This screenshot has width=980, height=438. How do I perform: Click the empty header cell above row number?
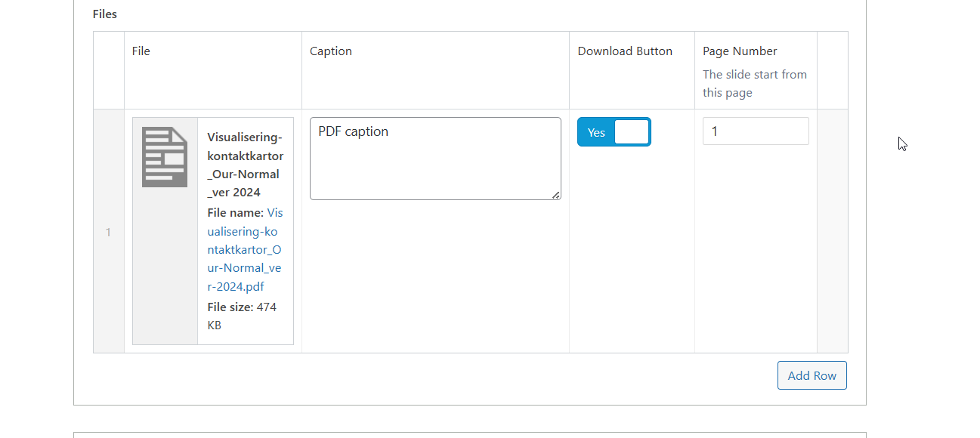109,70
